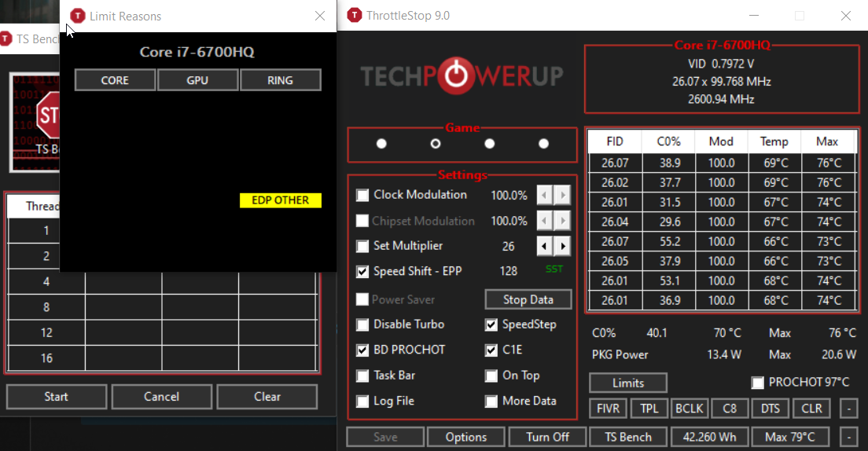The height and width of the screenshot is (451, 868).
Task: Click Cancel in TS Bench window
Action: point(162,397)
